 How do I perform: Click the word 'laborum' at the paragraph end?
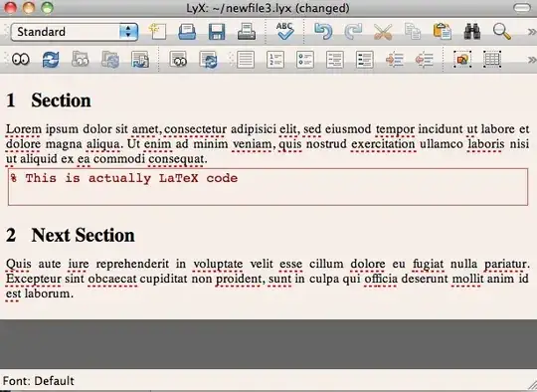point(47,294)
